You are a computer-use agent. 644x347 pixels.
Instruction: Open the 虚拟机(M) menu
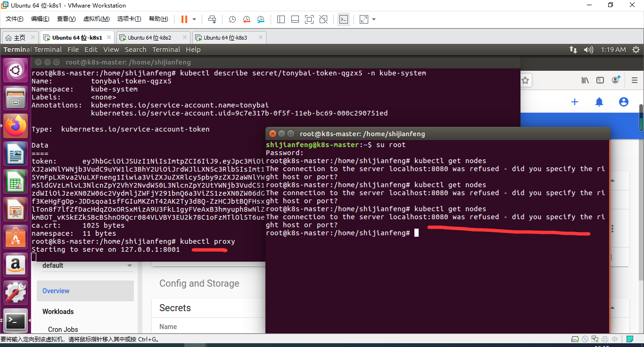point(96,19)
